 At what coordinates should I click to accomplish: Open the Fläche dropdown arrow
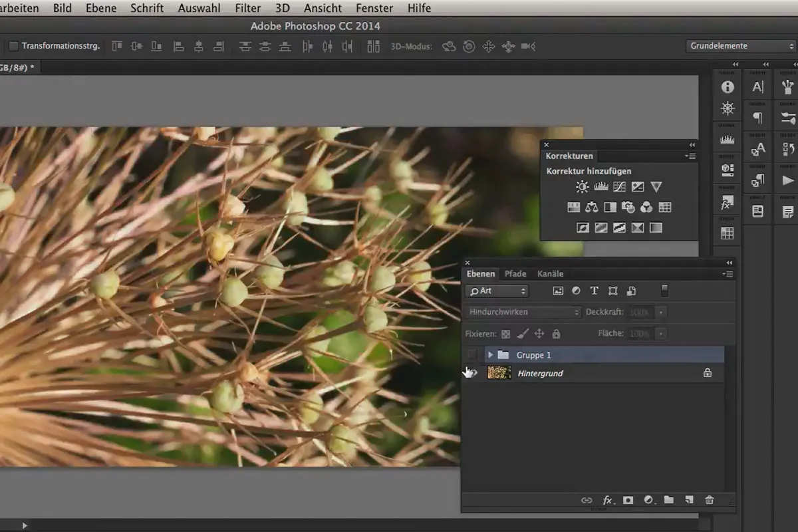(x=660, y=333)
